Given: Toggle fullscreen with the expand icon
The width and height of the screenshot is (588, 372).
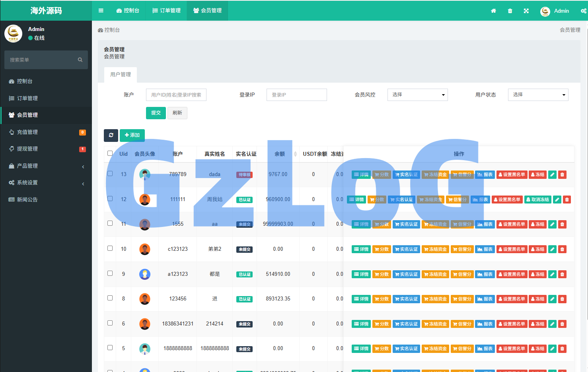Looking at the screenshot, I should click(526, 11).
